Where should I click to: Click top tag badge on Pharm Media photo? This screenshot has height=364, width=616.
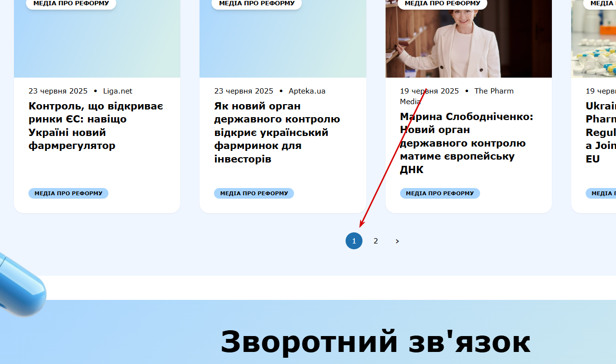click(442, 4)
